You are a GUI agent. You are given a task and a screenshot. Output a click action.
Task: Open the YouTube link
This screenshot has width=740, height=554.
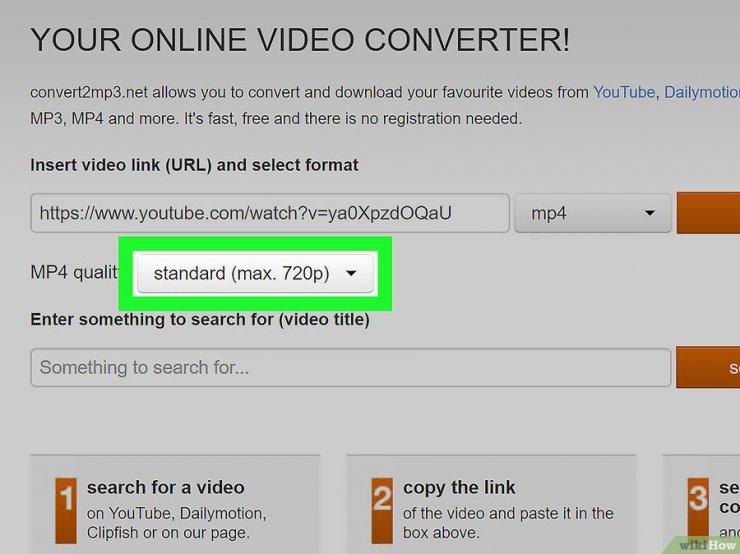pyautogui.click(x=623, y=92)
